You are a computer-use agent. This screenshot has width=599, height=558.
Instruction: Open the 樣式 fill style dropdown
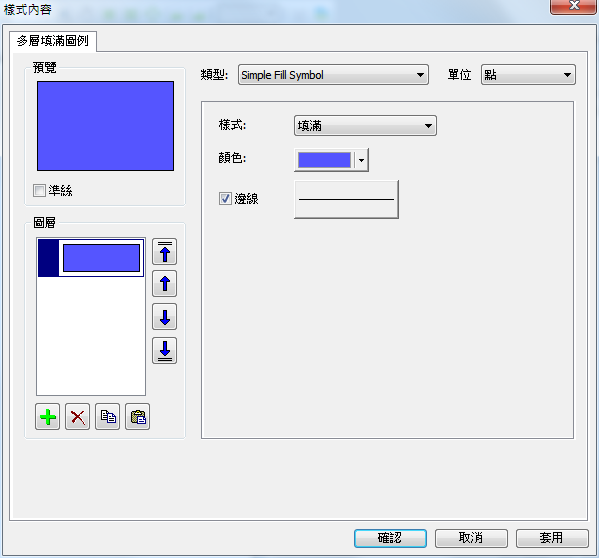[365, 126]
